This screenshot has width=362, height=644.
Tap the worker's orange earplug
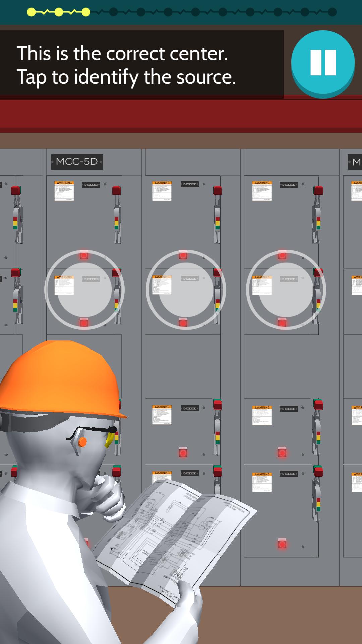coord(82,442)
